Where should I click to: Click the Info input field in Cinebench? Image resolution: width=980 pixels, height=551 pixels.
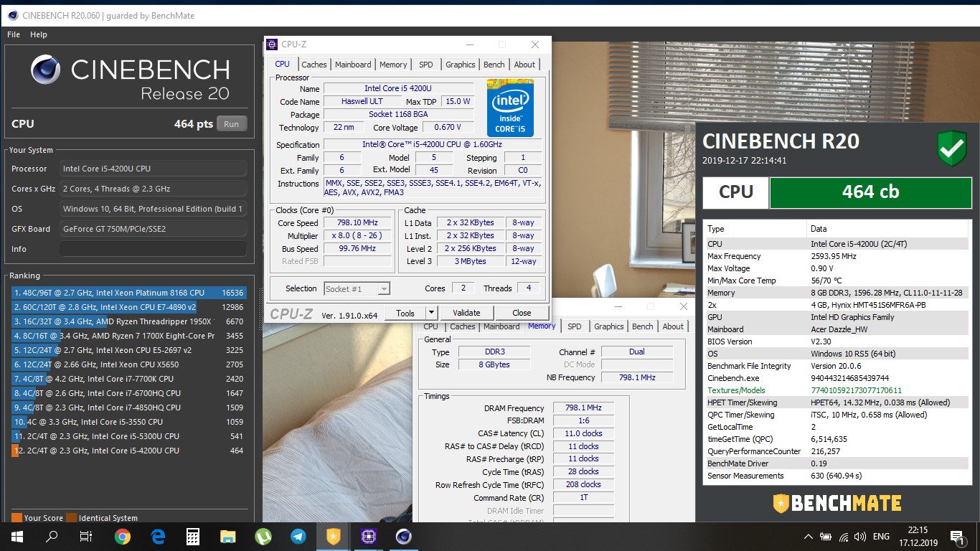pos(153,249)
